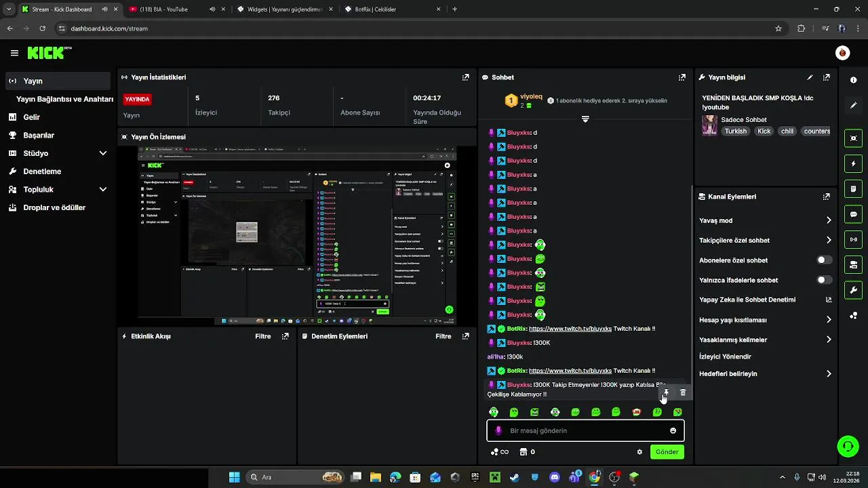868x488 pixels.
Task: Open Takipçilere özel sohbet options
Action: [x=765, y=240]
